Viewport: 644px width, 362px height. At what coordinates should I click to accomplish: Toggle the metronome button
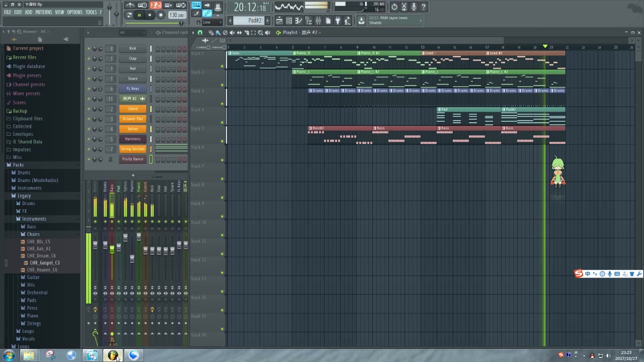pyautogui.click(x=130, y=5)
